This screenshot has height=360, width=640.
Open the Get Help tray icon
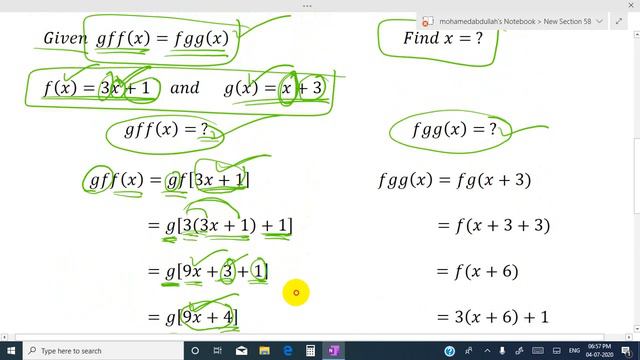[449, 351]
